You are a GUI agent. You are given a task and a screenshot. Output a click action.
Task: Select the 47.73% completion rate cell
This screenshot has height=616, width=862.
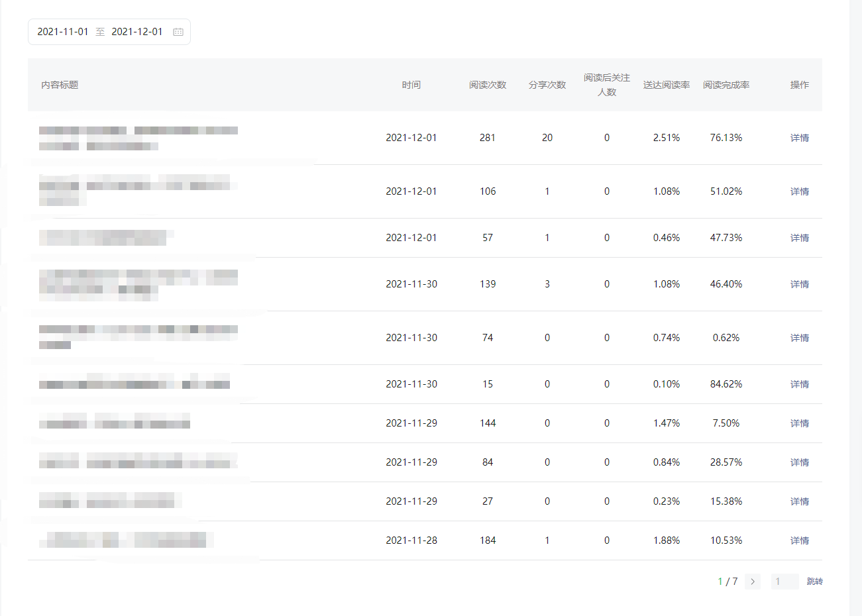click(x=726, y=238)
